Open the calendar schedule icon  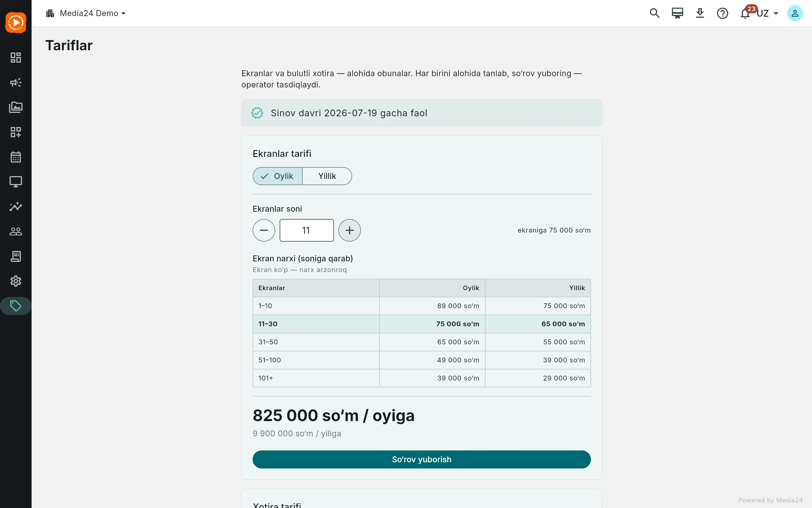point(16,157)
